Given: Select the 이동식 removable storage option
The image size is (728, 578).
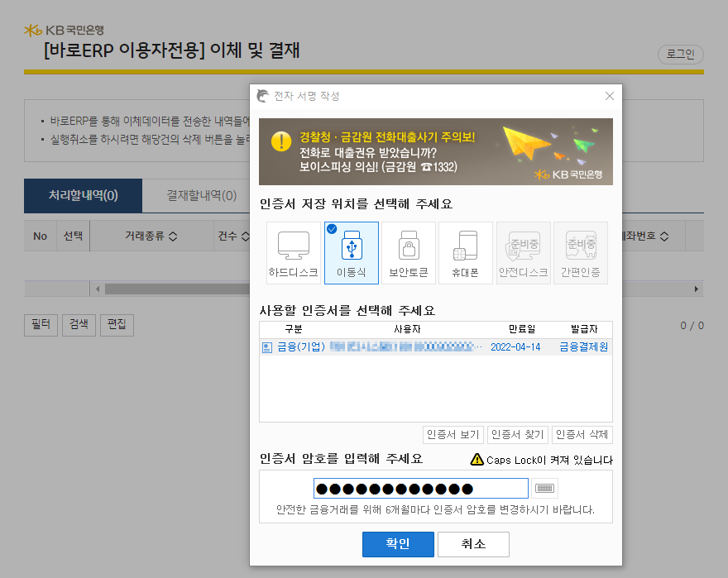Looking at the screenshot, I should click(352, 253).
